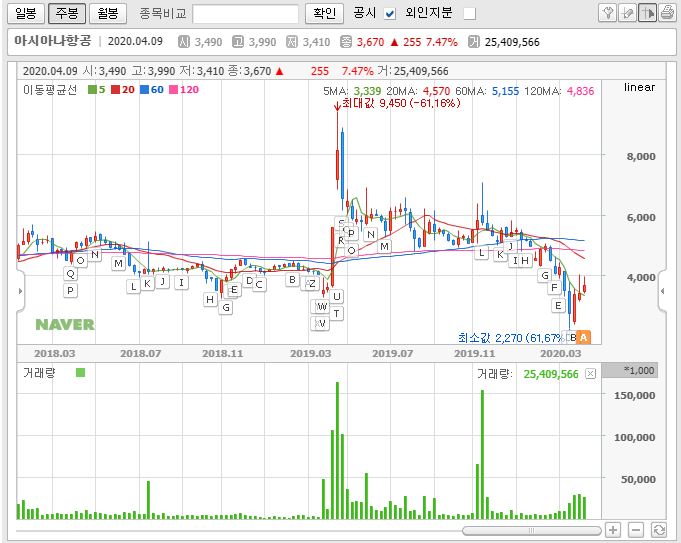Click the 2019.11 date axis label

point(474,354)
